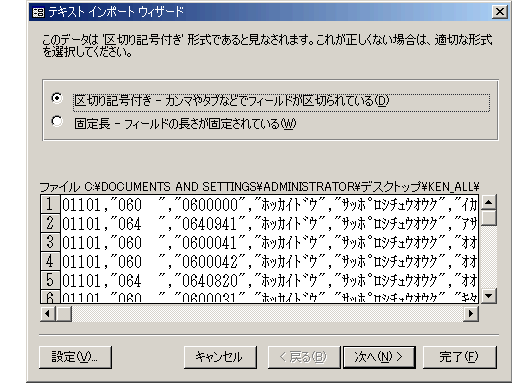Click the value "0600042" in the preview
The image size is (512, 383).
click(x=210, y=262)
